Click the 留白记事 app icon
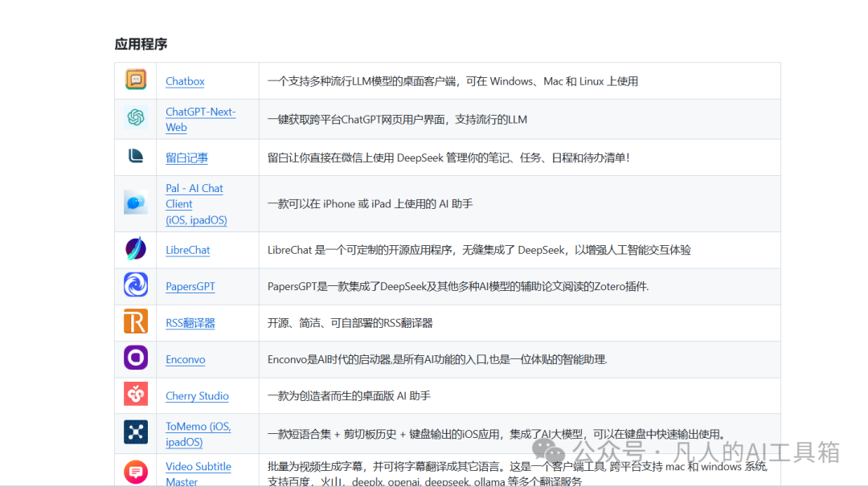868x487 pixels. pyautogui.click(x=136, y=156)
